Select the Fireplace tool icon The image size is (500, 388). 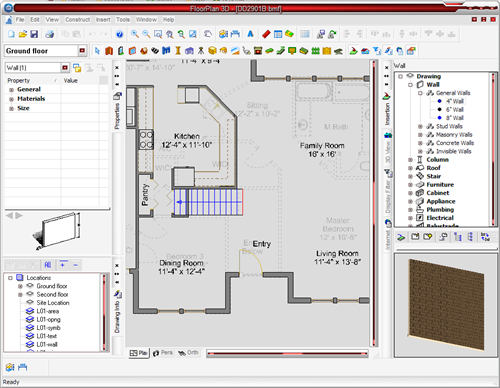[x=258, y=51]
